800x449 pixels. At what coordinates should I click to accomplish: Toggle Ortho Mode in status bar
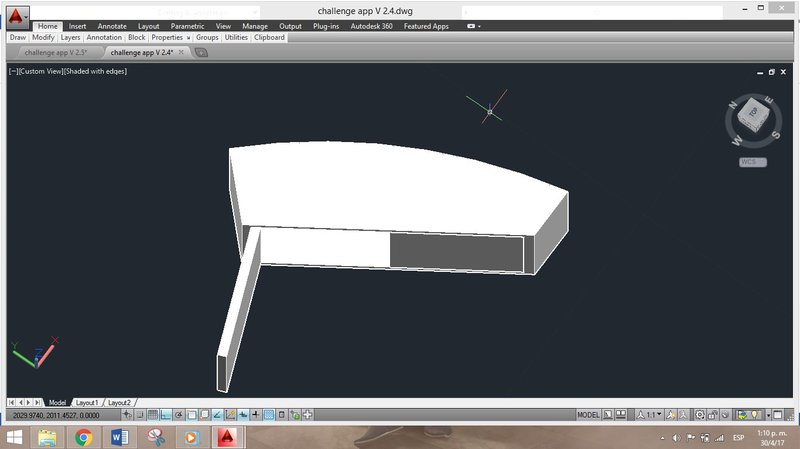166,414
